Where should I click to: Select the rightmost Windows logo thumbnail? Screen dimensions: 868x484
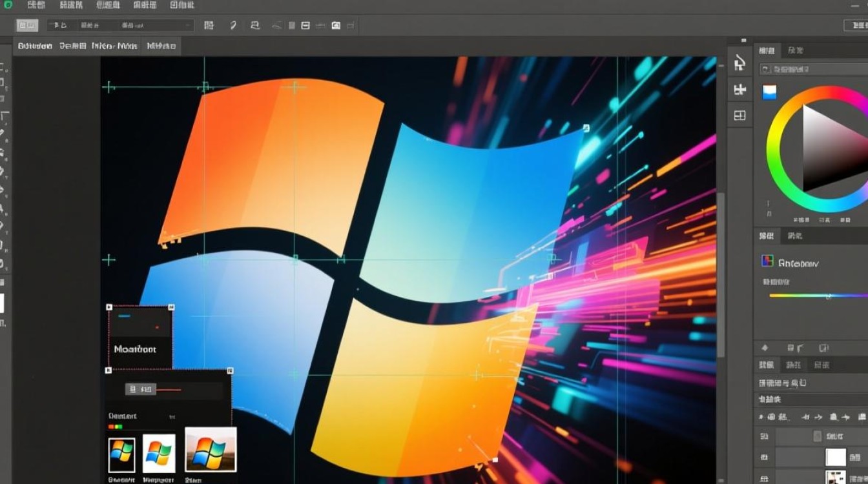pyautogui.click(x=211, y=449)
